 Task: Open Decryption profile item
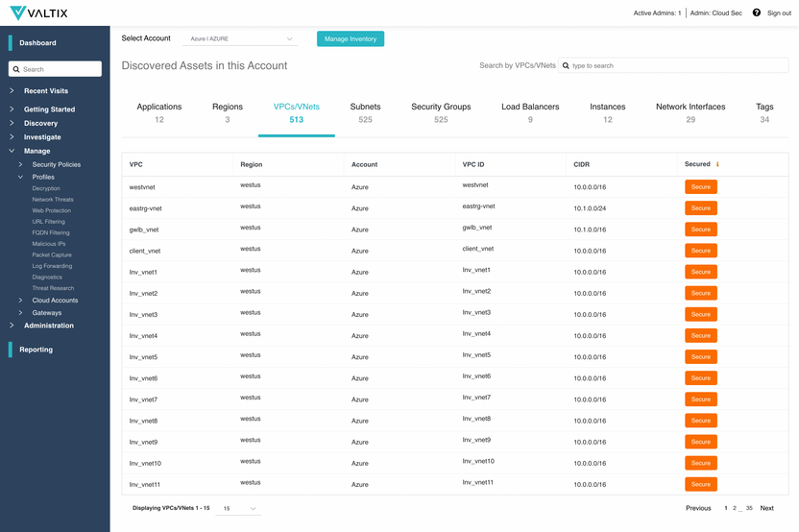pyautogui.click(x=46, y=188)
